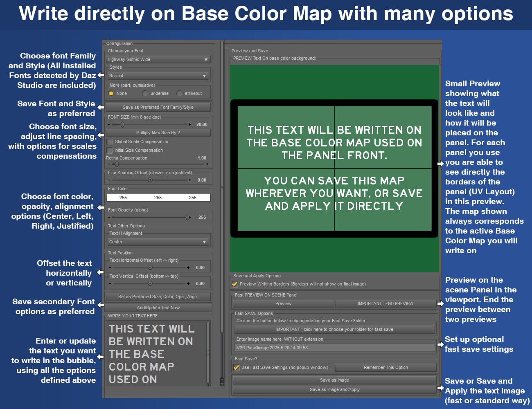Click plus icon on Line Spacing Offset slider
This screenshot has width=532, height=409.
[190, 180]
